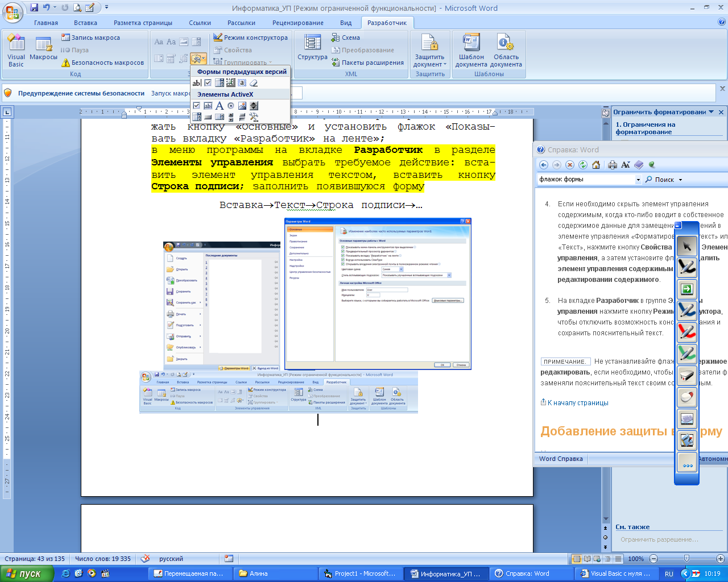Refresh the help page
The height and width of the screenshot is (582, 728).
pos(583,165)
